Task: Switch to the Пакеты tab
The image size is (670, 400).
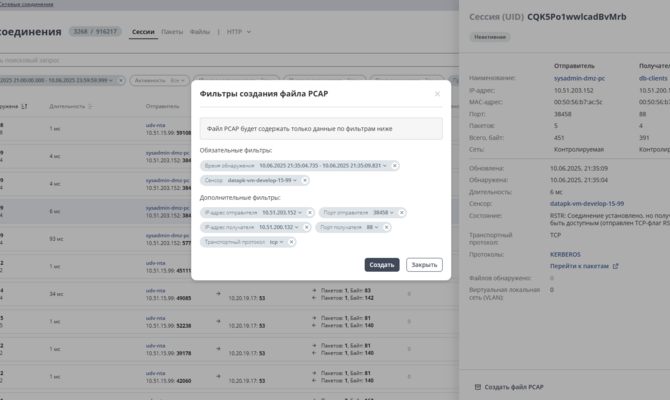Action: coord(172,32)
